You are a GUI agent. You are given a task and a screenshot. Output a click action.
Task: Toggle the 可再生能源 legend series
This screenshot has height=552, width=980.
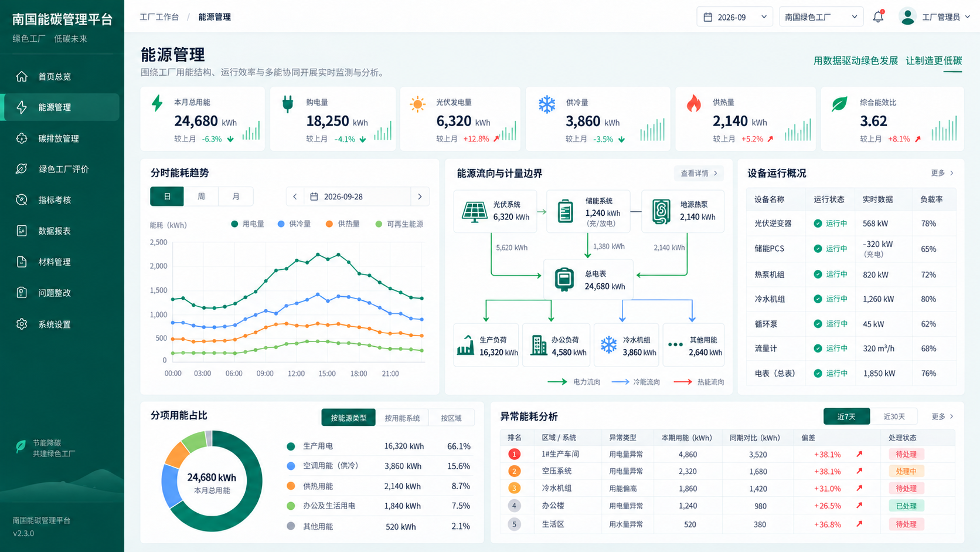pyautogui.click(x=399, y=224)
